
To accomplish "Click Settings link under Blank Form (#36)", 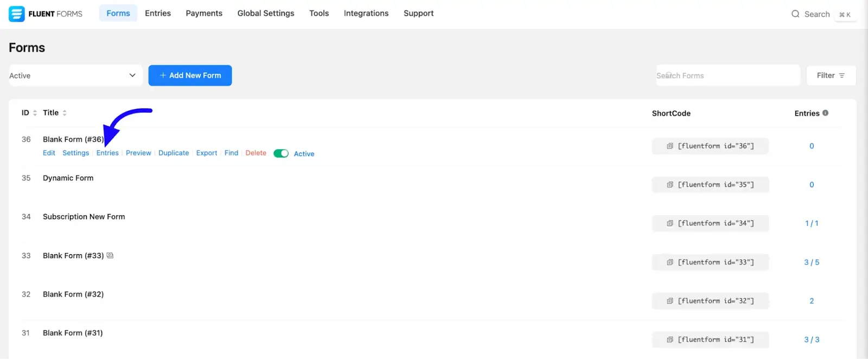I will (x=76, y=153).
